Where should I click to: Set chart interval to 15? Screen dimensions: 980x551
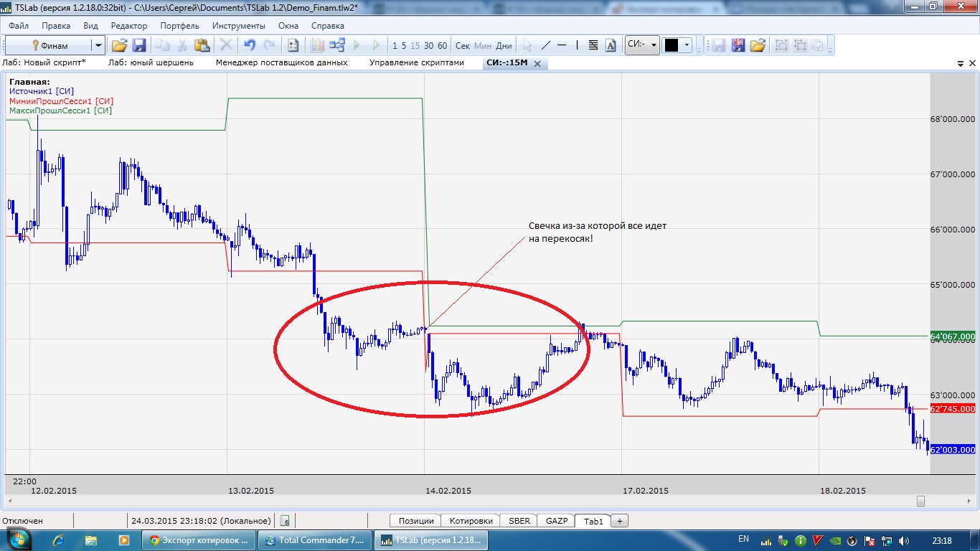pos(415,45)
